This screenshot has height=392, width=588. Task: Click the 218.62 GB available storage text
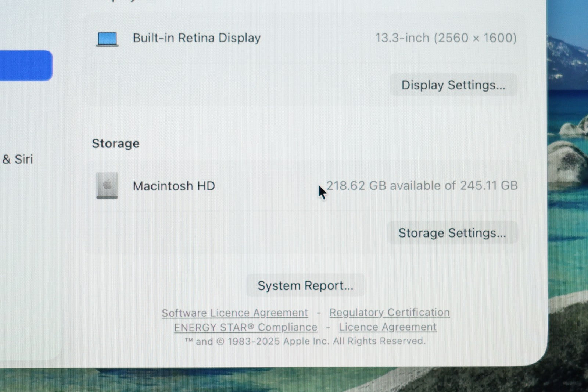click(x=422, y=186)
